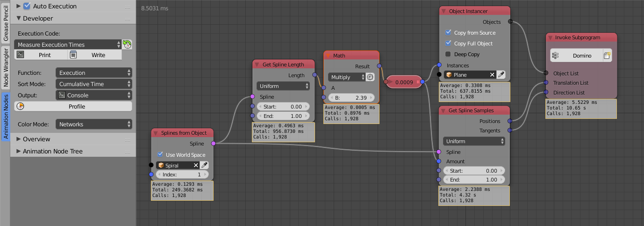Click the A input socket on Math node
Screen dimensions: 644x226
click(323, 87)
